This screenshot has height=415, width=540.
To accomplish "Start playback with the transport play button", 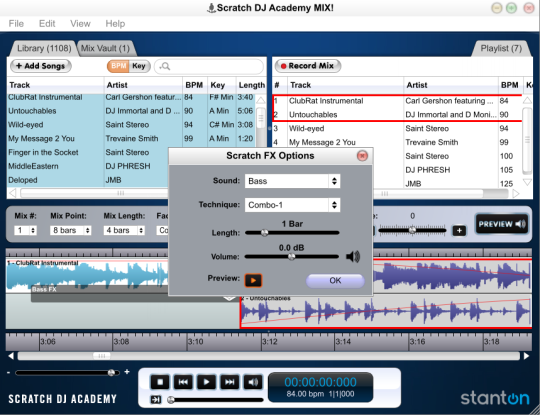I will pos(206,382).
